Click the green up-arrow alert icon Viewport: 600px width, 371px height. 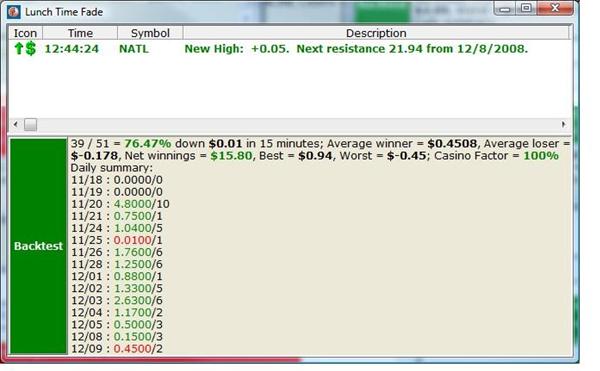tap(18, 49)
